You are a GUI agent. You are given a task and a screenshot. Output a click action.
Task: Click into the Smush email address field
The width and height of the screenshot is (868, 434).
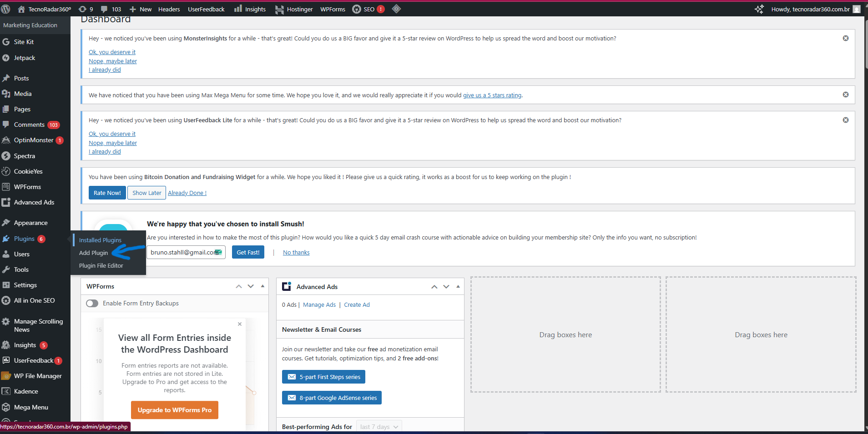click(182, 252)
